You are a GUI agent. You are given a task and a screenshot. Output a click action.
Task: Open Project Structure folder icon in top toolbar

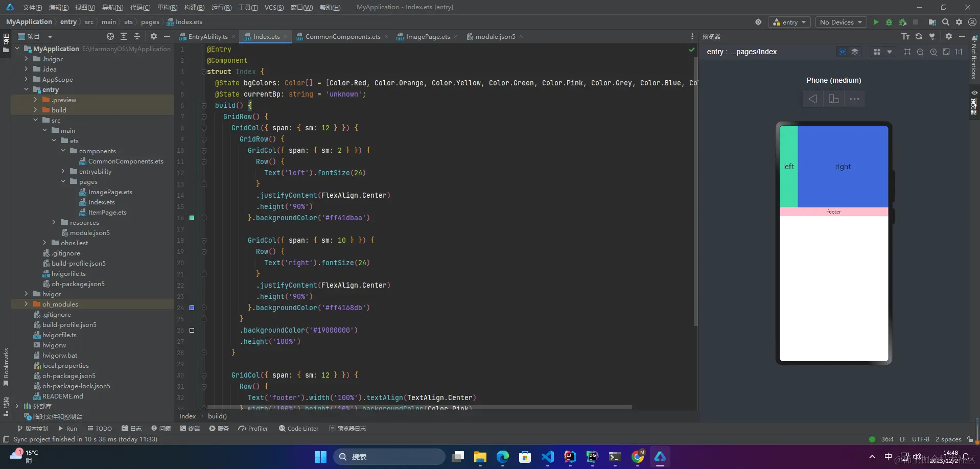[x=932, y=22]
